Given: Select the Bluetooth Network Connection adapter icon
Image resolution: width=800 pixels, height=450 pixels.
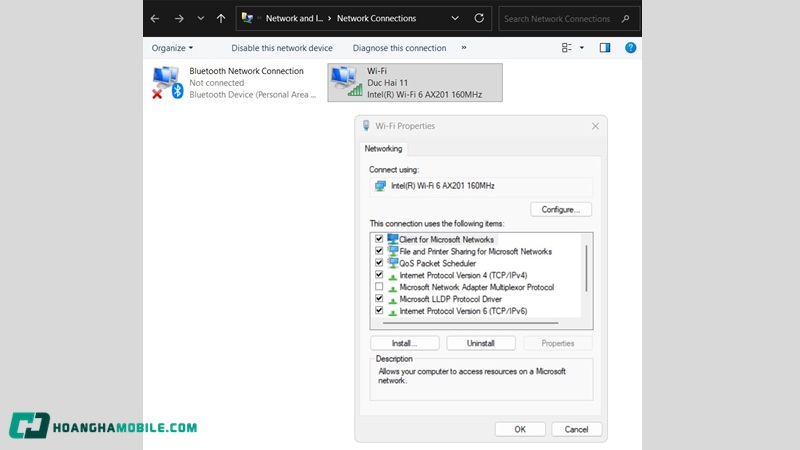Looking at the screenshot, I should (165, 82).
